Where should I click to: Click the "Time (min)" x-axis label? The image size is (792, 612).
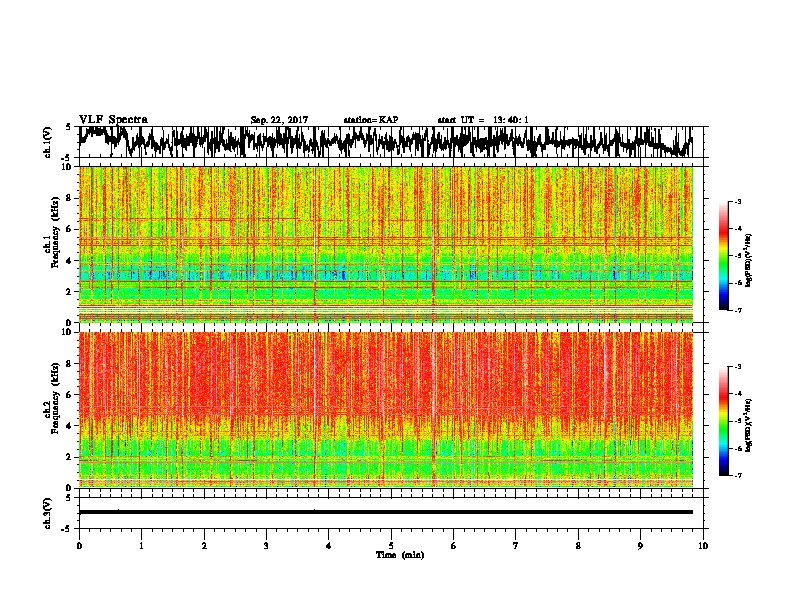(400, 555)
